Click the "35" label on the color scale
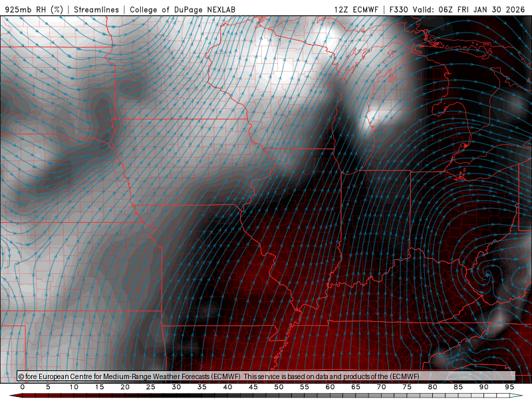532x399 pixels. (x=201, y=387)
